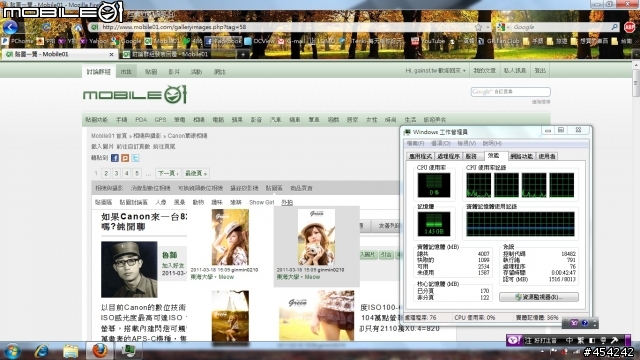Share to Twitter via the light blue icon

coord(135,158)
